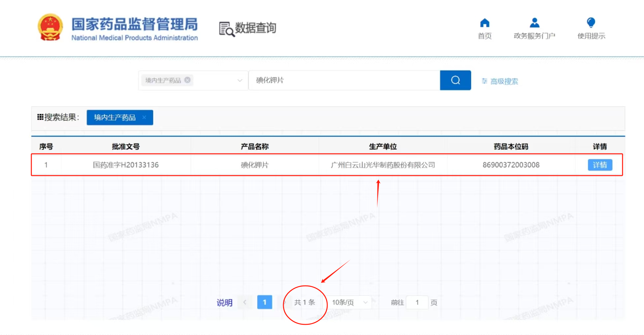
Task: Click the 前往 page number input
Action: tap(417, 302)
